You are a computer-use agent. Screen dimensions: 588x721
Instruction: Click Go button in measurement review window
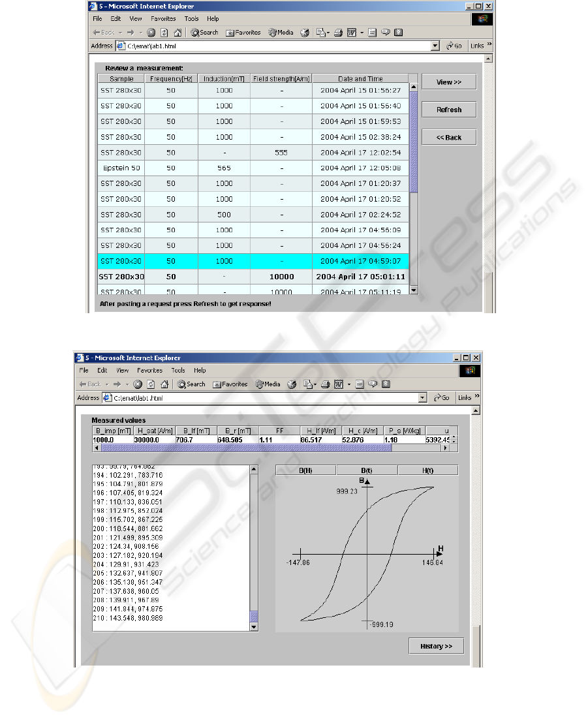454,46
